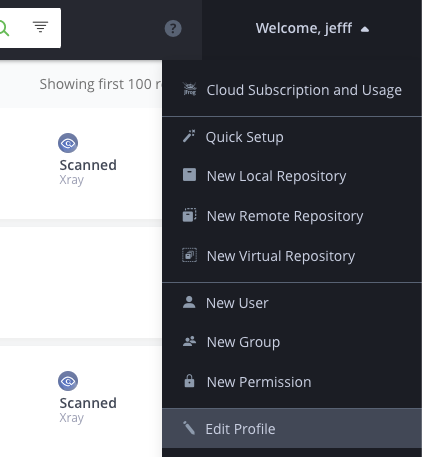Choose New Local Repository

[292, 176]
